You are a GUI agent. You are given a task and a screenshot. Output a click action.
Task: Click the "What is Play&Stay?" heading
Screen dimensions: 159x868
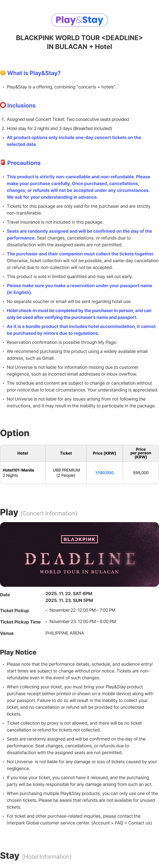[x=34, y=73]
